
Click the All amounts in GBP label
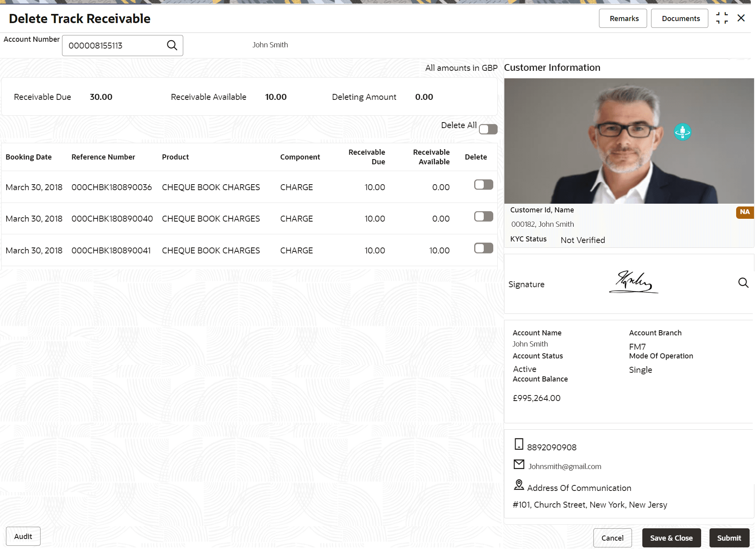[461, 68]
